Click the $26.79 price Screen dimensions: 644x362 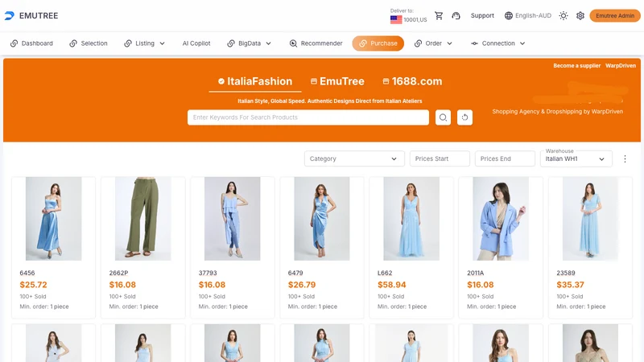[x=302, y=285]
